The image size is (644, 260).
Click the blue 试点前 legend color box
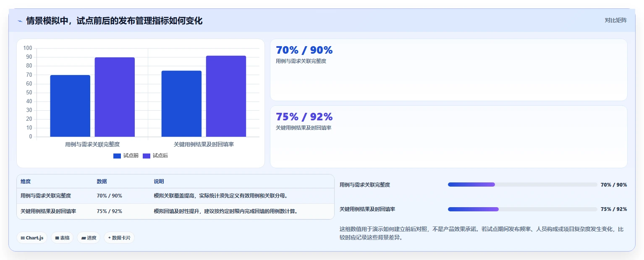coord(117,156)
